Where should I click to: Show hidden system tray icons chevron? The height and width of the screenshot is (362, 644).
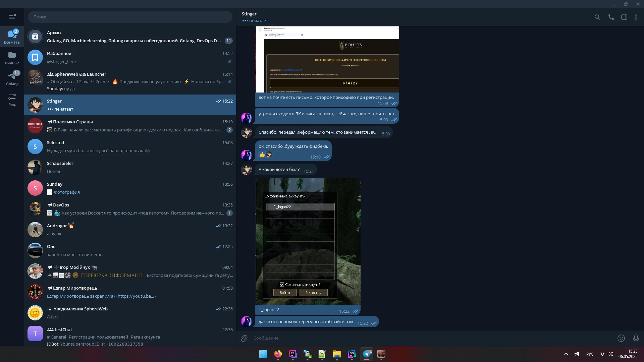pyautogui.click(x=566, y=354)
